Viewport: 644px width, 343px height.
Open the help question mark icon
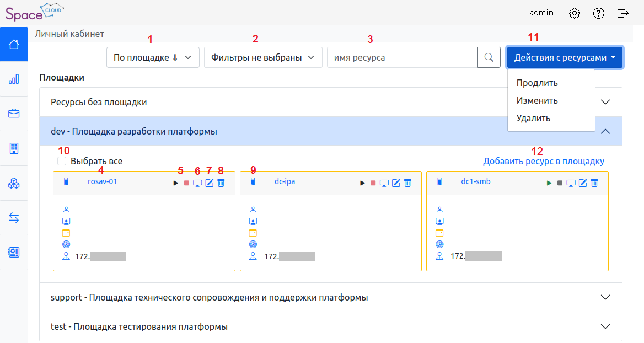pos(599,13)
